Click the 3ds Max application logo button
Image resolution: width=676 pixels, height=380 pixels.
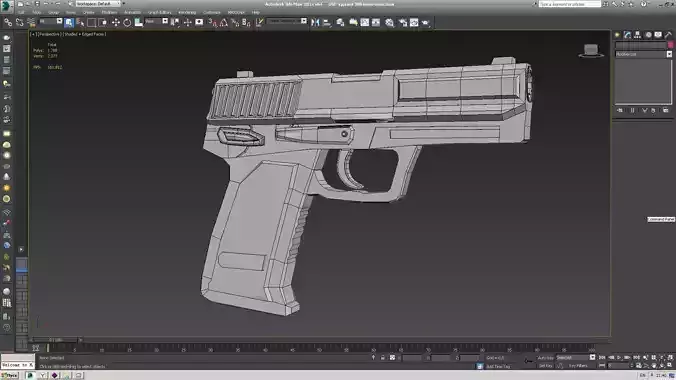click(6, 5)
